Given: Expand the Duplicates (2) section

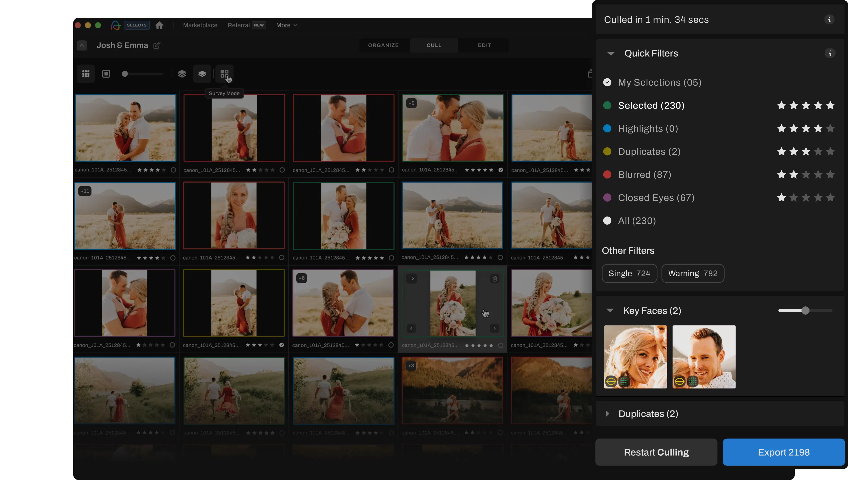Looking at the screenshot, I should point(608,414).
